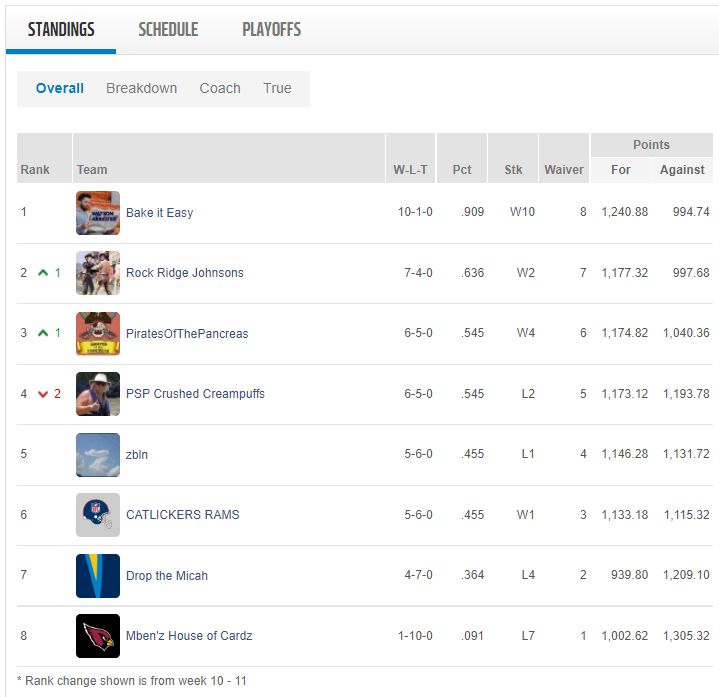Select the Standings tab
Image resolution: width=719 pixels, height=697 pixels.
click(x=61, y=29)
